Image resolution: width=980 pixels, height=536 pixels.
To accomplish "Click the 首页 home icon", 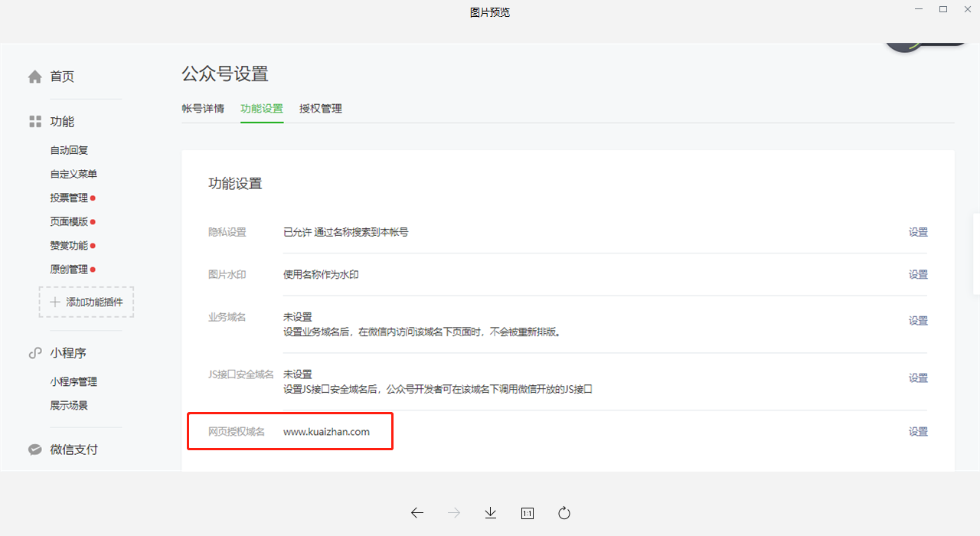I will (35, 77).
